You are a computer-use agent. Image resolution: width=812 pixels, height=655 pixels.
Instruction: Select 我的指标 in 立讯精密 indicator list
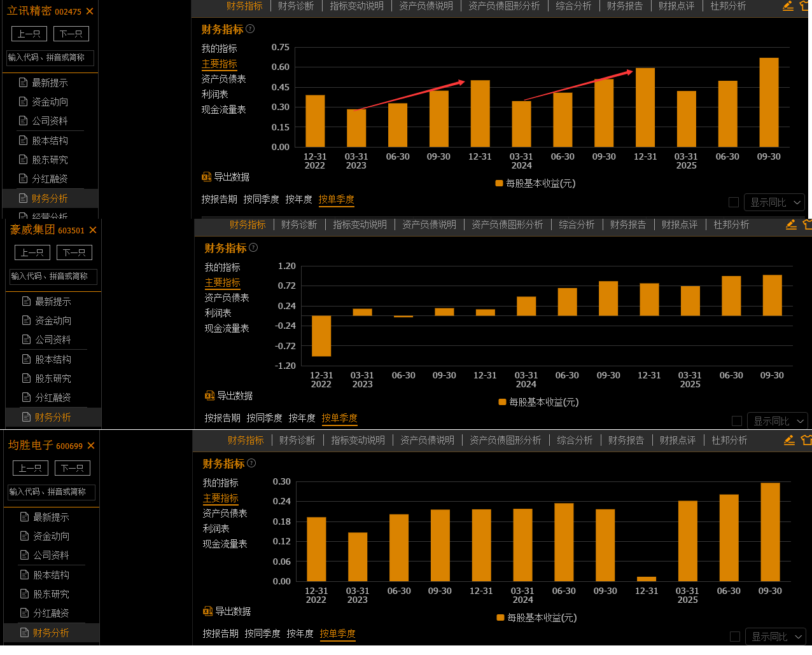point(220,48)
